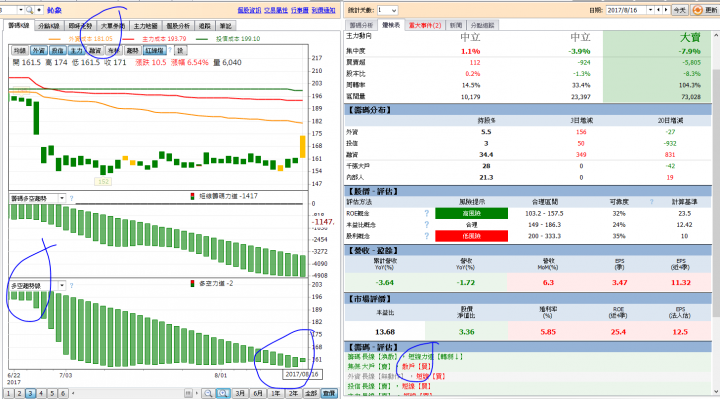Switch to the 即時走勢 tab
Viewport: 720px width, 399px height.
[x=80, y=26]
